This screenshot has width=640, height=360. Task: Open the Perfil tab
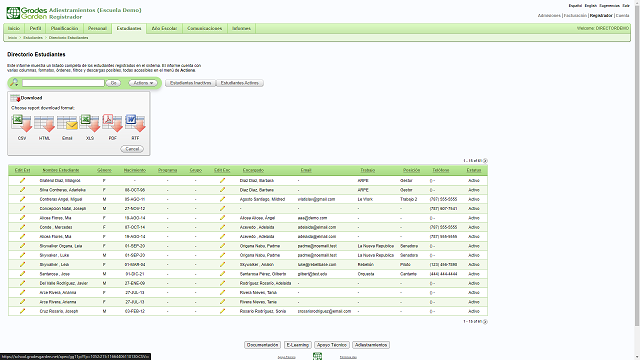(x=36, y=28)
